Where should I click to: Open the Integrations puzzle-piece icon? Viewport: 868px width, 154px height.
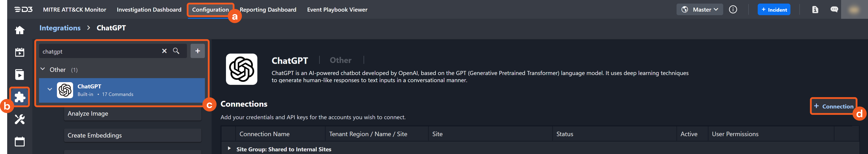point(20,97)
